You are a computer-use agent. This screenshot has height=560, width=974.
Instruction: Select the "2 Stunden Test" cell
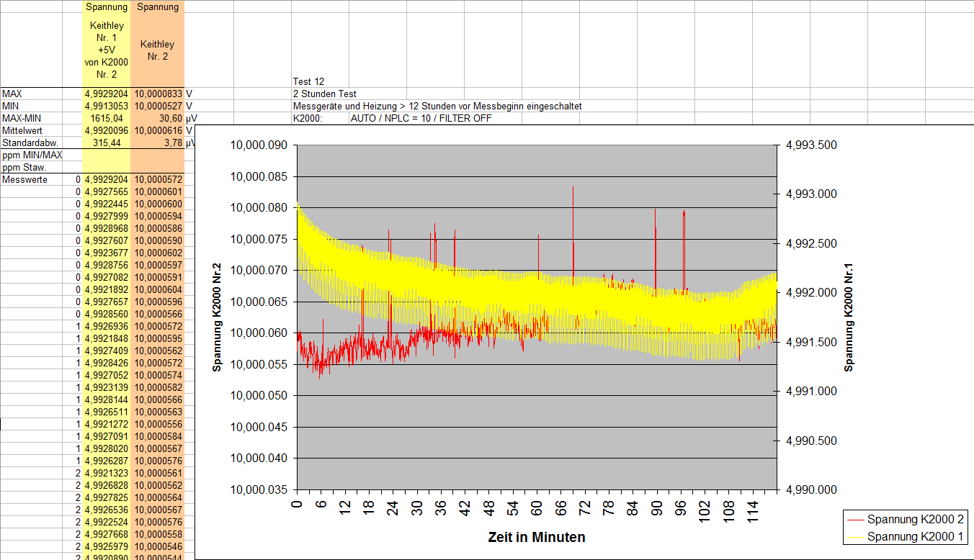click(325, 94)
